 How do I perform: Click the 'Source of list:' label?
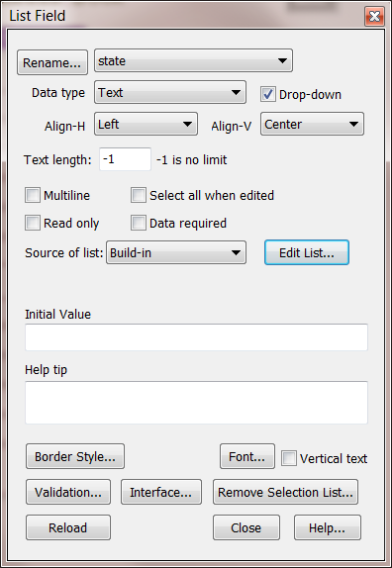(x=64, y=253)
